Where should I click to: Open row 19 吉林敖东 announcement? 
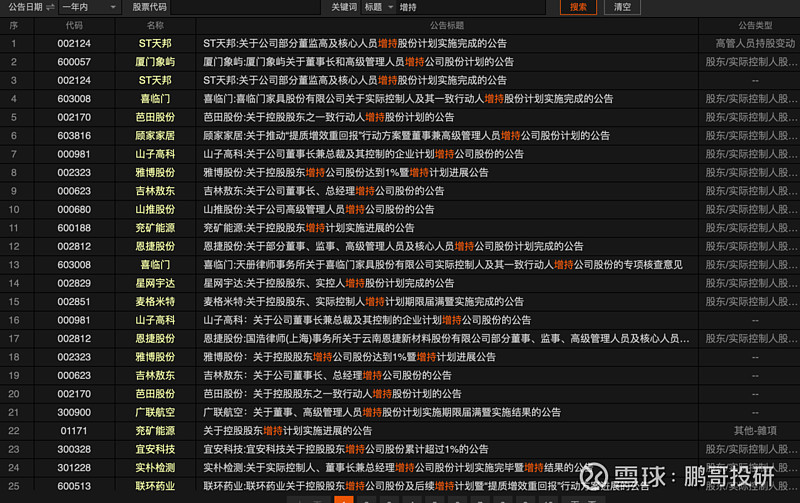coord(327,375)
